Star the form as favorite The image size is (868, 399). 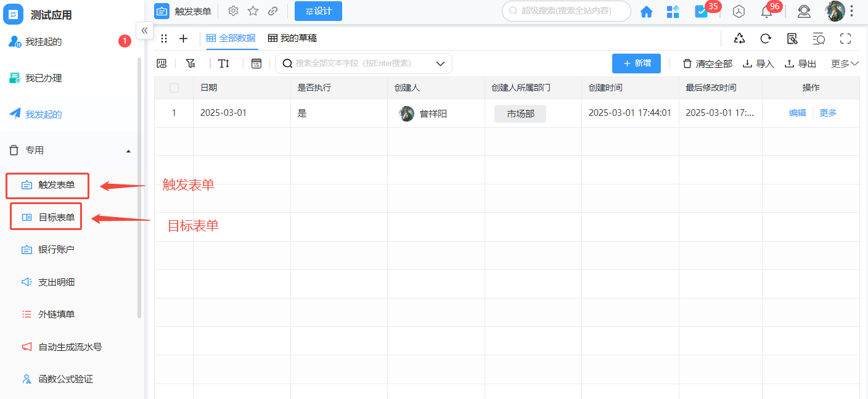[253, 11]
